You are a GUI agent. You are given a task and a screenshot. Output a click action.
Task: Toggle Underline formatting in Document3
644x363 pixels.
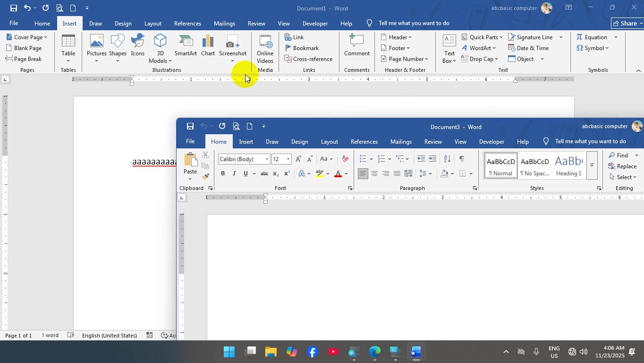(246, 174)
